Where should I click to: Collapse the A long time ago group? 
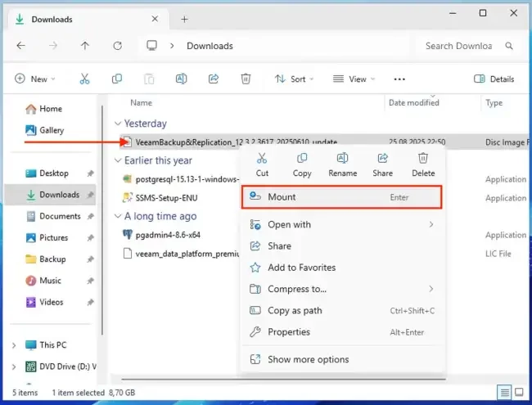tap(118, 216)
